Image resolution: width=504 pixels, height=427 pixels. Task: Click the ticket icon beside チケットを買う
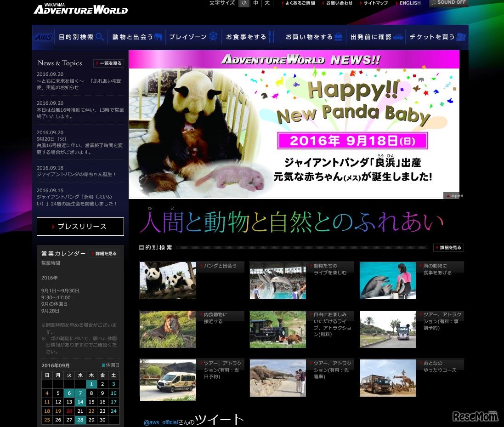tap(460, 37)
